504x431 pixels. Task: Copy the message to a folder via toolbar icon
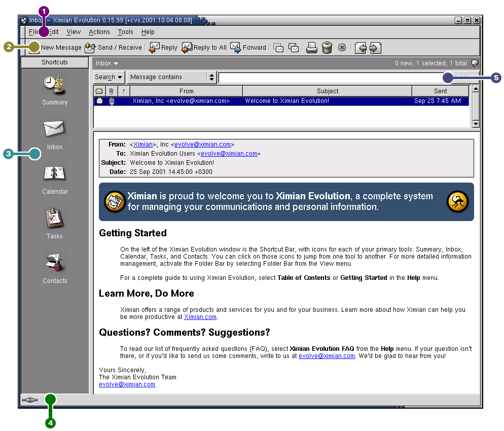pyautogui.click(x=294, y=48)
